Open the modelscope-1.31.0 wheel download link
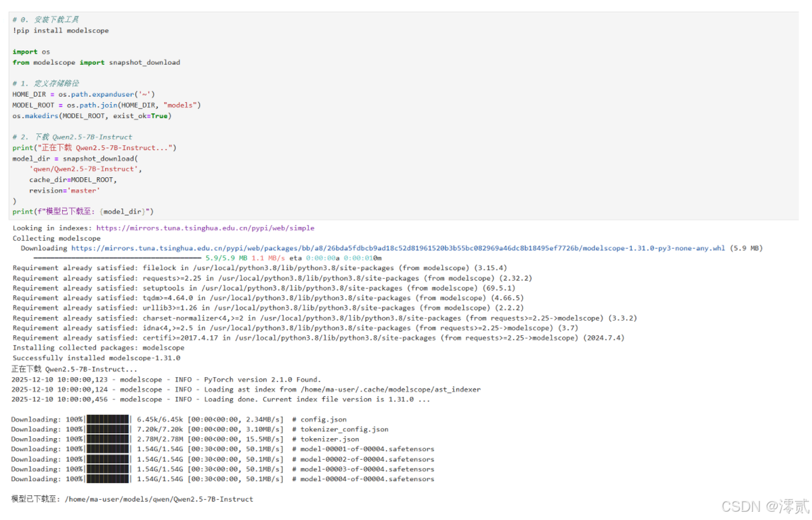The height and width of the screenshot is (520, 812). pos(398,248)
